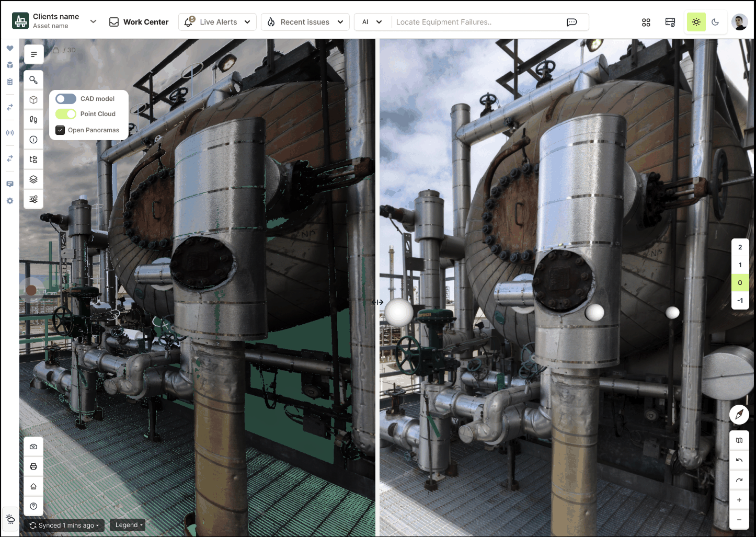Screen dimensions: 756x537
Task: Open the hierarchy tree tool
Action: (33, 159)
